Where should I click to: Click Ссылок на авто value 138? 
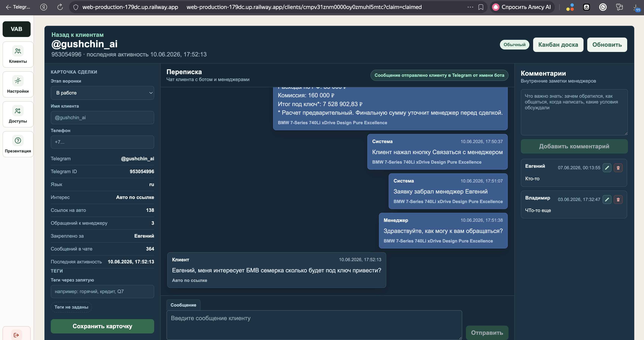click(150, 210)
